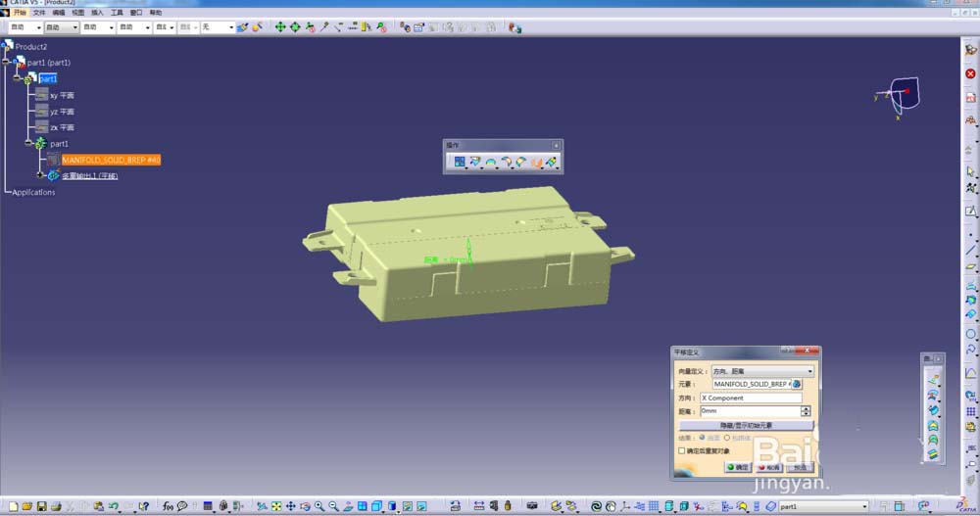980x516 pixels.
Task: Click the Open file folder icon
Action: click(x=26, y=506)
